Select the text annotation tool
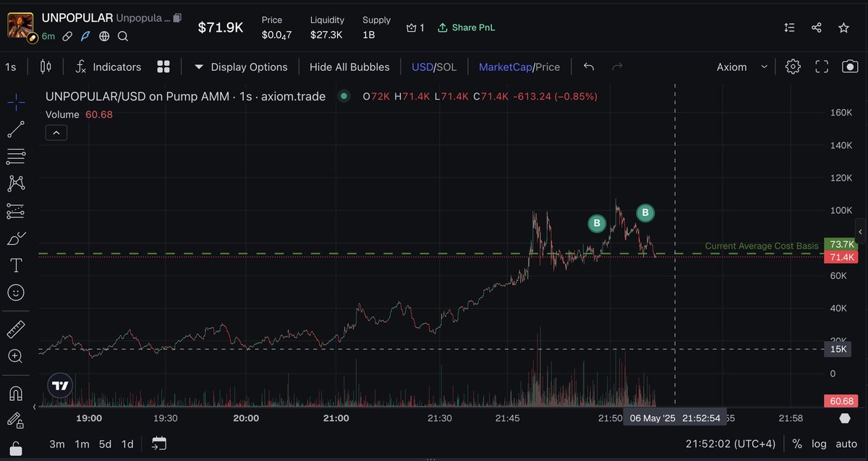Image resolution: width=868 pixels, height=461 pixels. click(16, 265)
